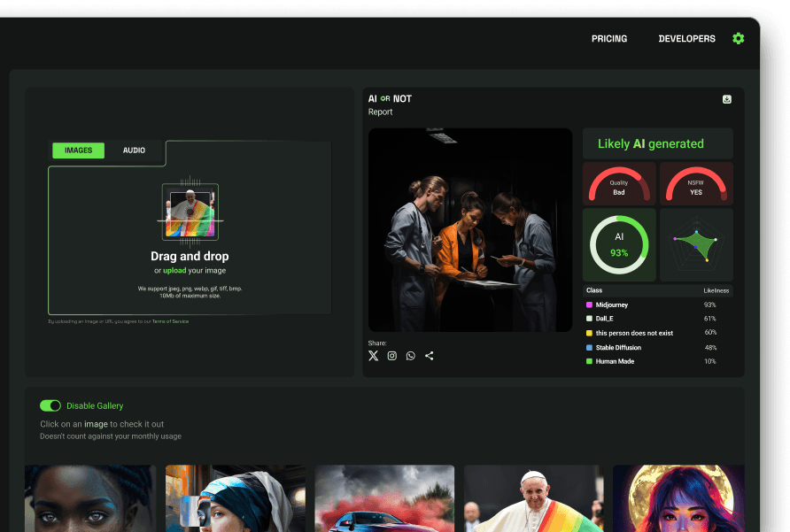Click the generic share icon
Image resolution: width=790 pixels, height=532 pixels.
click(430, 356)
